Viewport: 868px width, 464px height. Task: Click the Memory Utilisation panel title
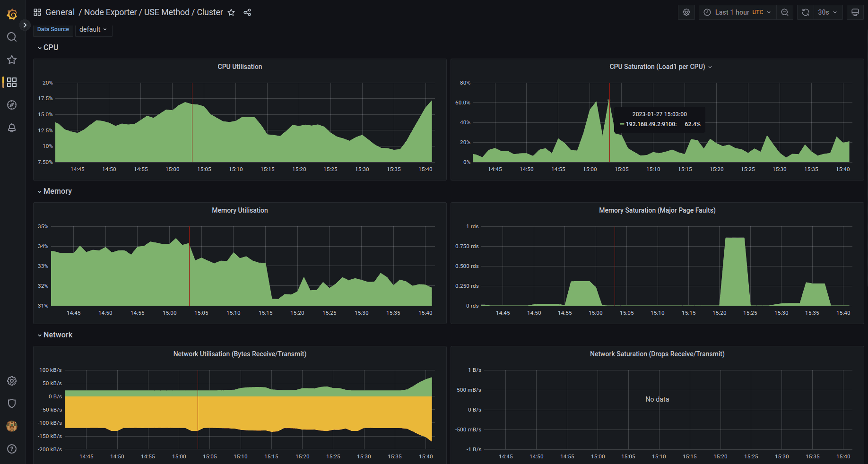click(240, 210)
